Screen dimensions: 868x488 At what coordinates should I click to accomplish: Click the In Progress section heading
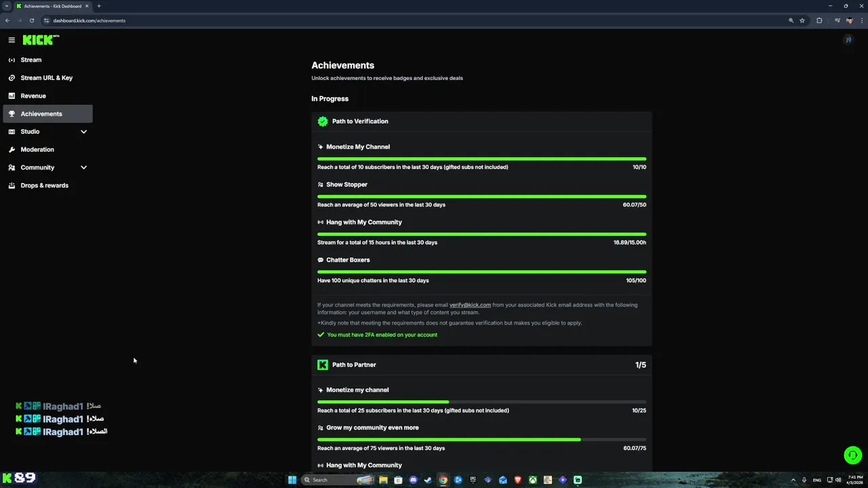pos(330,99)
